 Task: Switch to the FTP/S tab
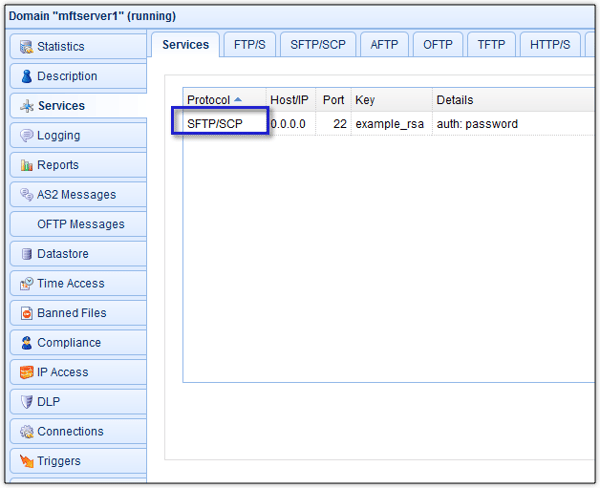pos(249,45)
